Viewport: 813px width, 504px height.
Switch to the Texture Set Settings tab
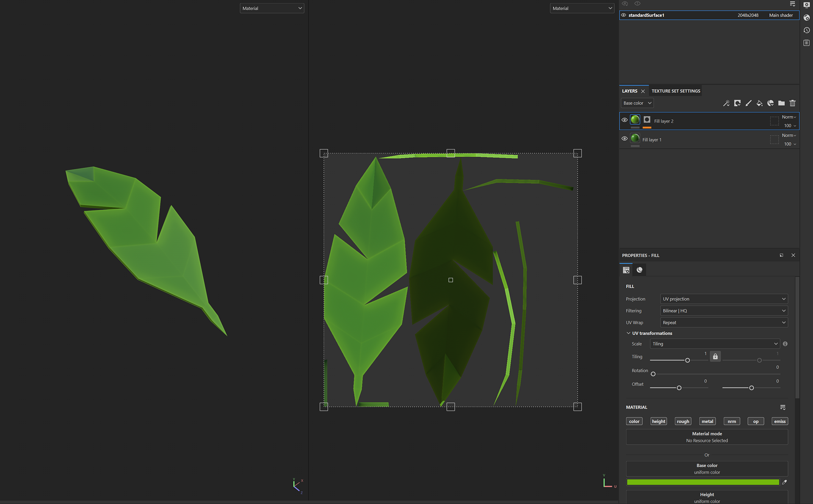676,91
